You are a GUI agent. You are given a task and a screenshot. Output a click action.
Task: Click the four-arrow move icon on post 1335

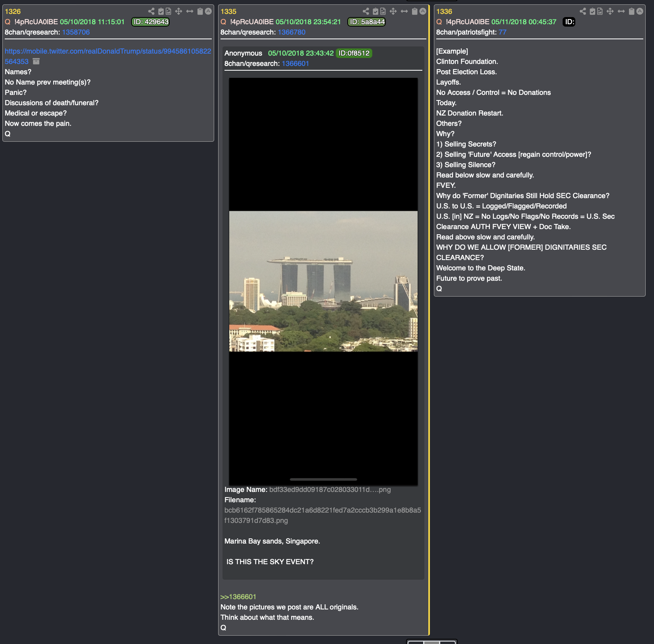click(x=393, y=12)
